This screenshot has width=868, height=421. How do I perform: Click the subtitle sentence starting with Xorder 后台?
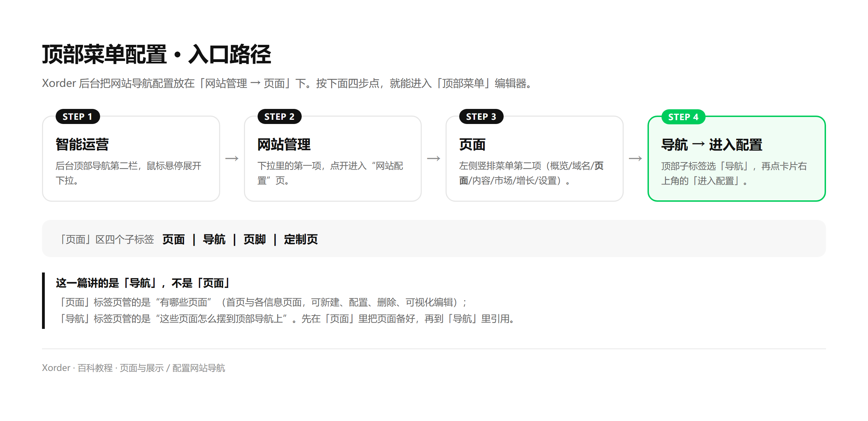[x=287, y=83]
